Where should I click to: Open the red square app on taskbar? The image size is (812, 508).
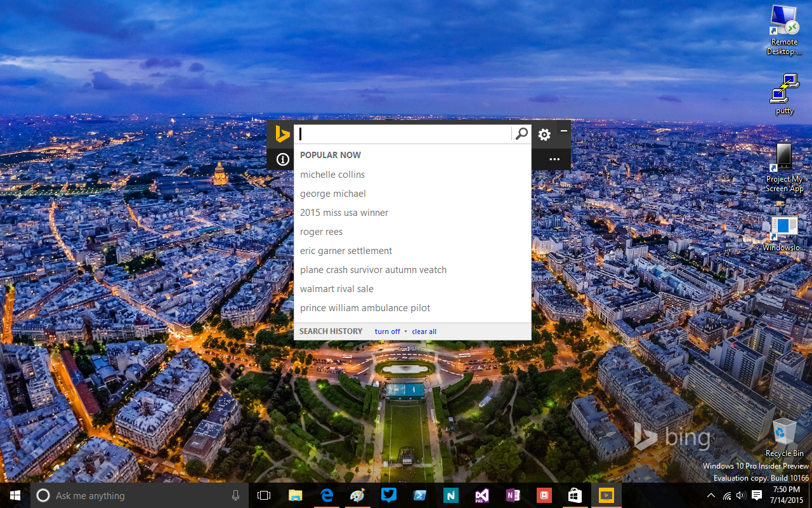point(544,495)
